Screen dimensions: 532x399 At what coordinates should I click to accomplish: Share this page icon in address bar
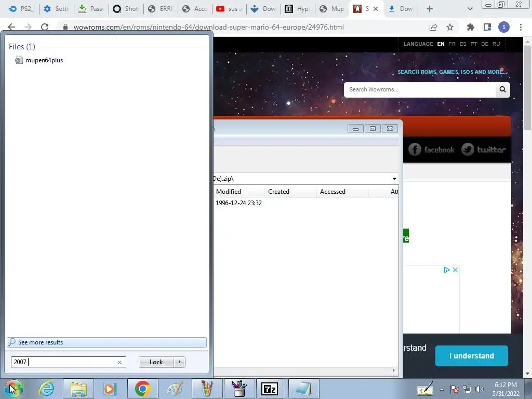coord(433,27)
